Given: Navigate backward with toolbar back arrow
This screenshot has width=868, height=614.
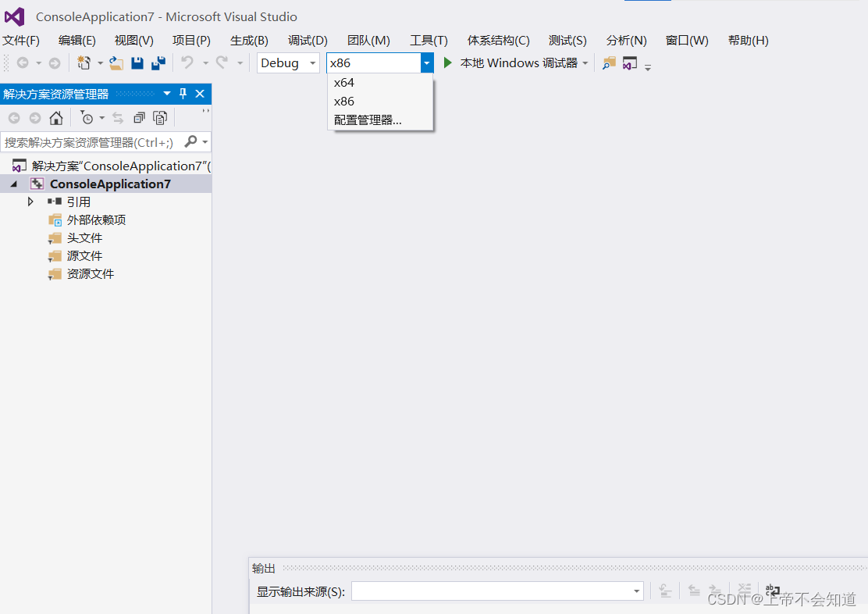Looking at the screenshot, I should (x=23, y=63).
